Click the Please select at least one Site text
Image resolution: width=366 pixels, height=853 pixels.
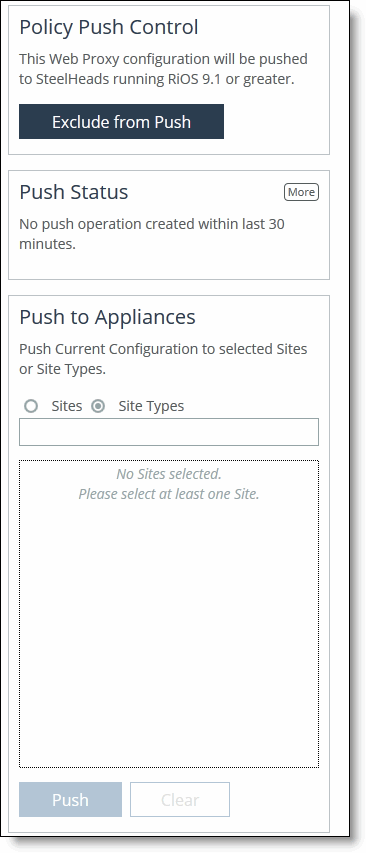(x=169, y=495)
